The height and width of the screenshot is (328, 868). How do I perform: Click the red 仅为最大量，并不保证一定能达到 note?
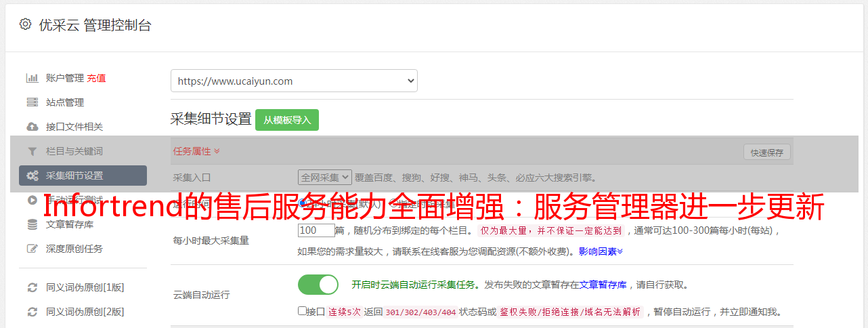551,230
